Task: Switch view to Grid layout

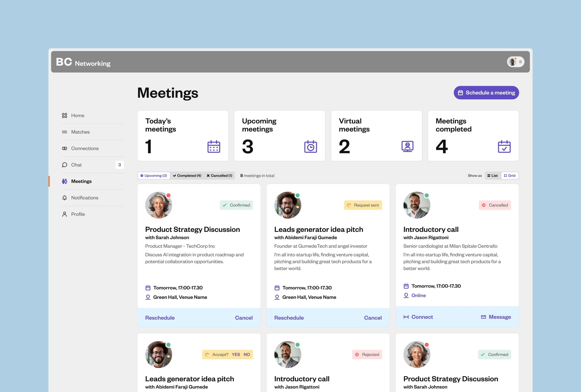Action: coord(510,175)
